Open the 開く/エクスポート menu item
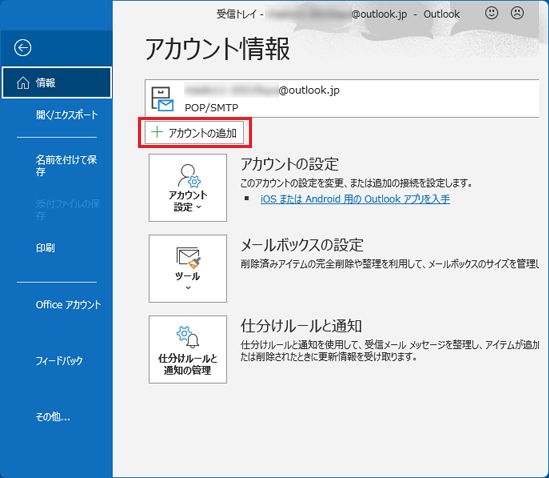 [67, 115]
